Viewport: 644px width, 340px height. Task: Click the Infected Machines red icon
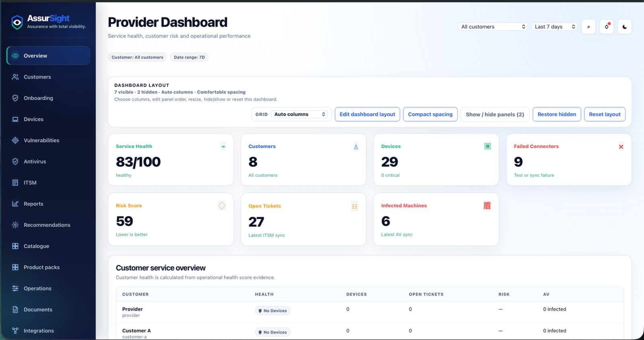pos(487,206)
